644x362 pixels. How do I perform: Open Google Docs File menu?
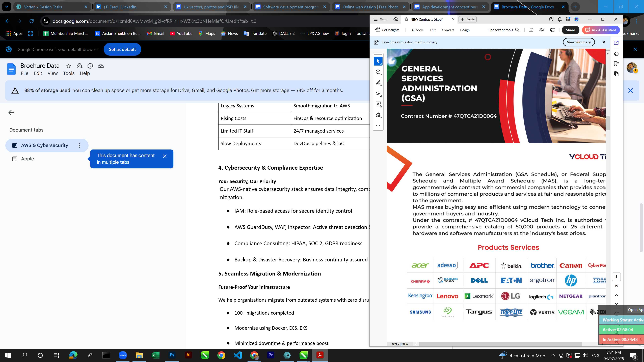click(x=24, y=73)
